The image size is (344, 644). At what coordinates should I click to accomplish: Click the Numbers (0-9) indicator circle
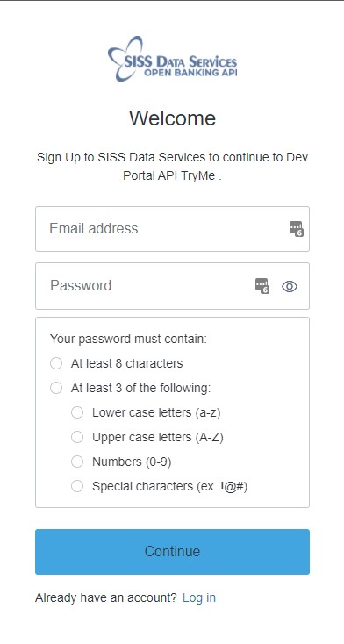77,462
